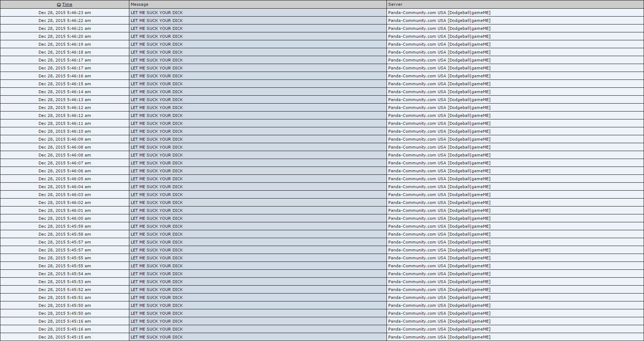The width and height of the screenshot is (644, 341).
Task: Click the Message column header
Action: coord(139,4)
